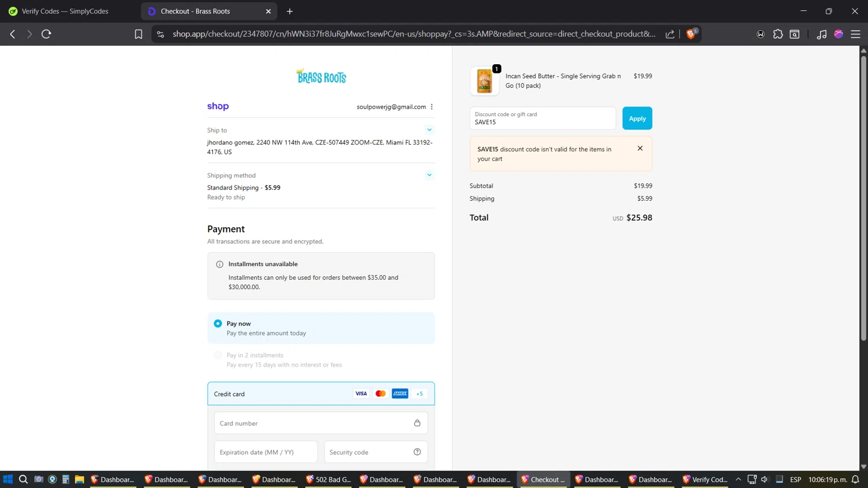Open the extensions puzzle icon

778,34
